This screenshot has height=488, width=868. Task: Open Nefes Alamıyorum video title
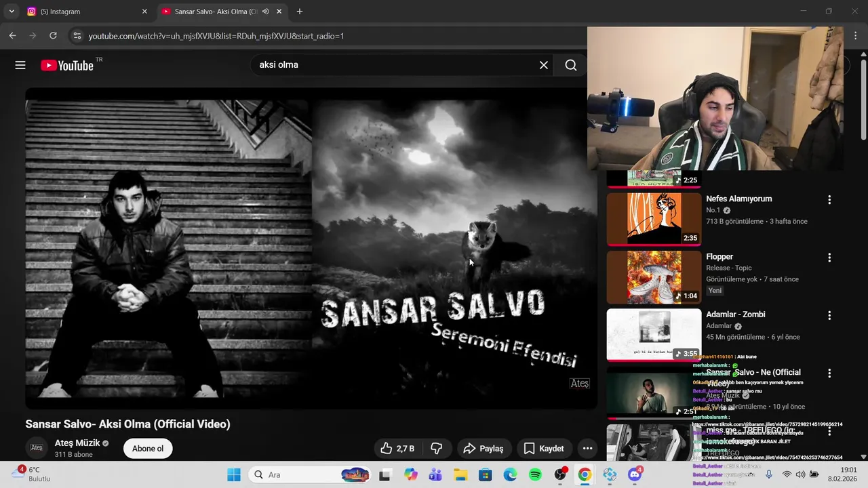click(739, 199)
